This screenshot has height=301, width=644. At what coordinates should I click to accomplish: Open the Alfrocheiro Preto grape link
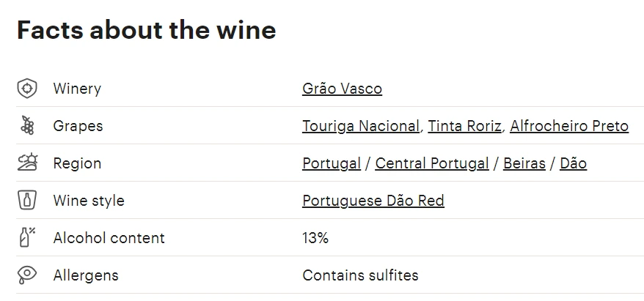click(569, 126)
